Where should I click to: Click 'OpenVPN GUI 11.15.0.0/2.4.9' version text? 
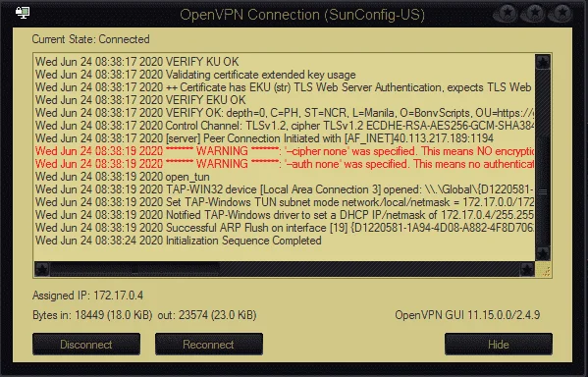tap(467, 315)
